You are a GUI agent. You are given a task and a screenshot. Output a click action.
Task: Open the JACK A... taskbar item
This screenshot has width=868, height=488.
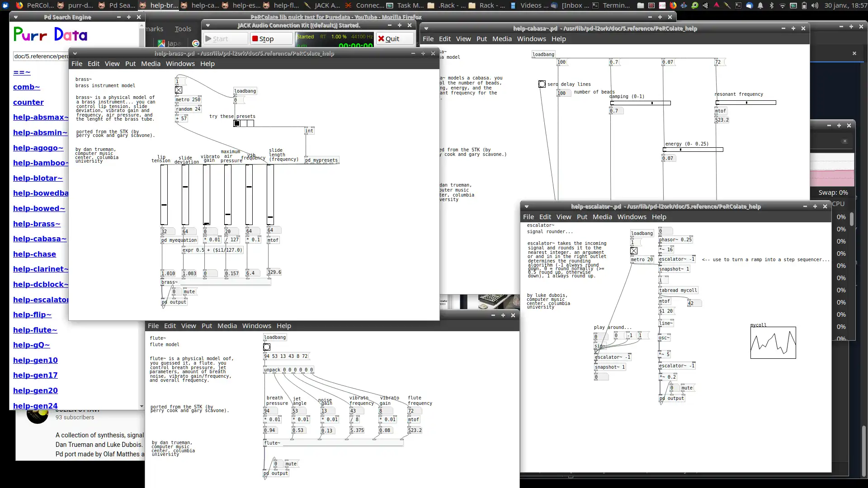(x=322, y=5)
